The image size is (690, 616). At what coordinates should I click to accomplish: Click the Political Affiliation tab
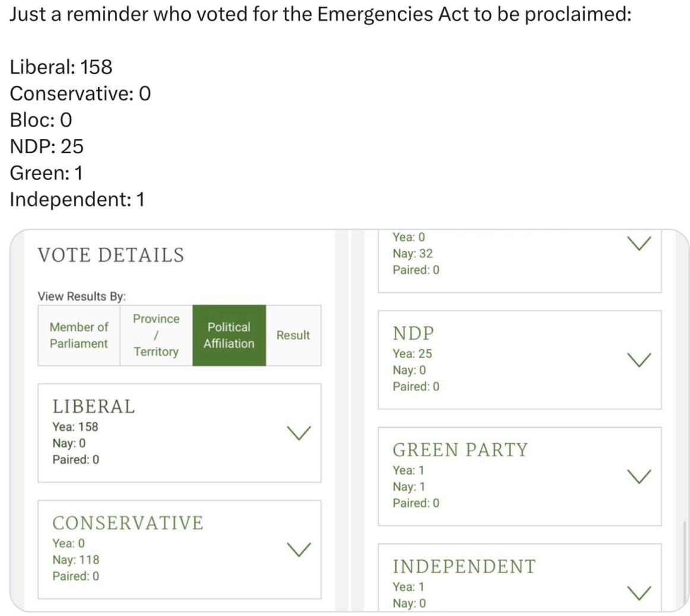(229, 335)
